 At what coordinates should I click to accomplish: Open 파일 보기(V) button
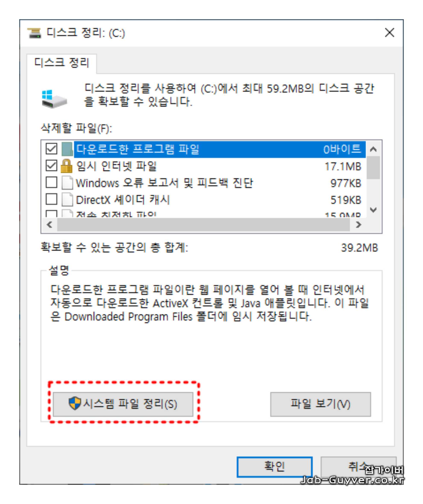(x=320, y=404)
